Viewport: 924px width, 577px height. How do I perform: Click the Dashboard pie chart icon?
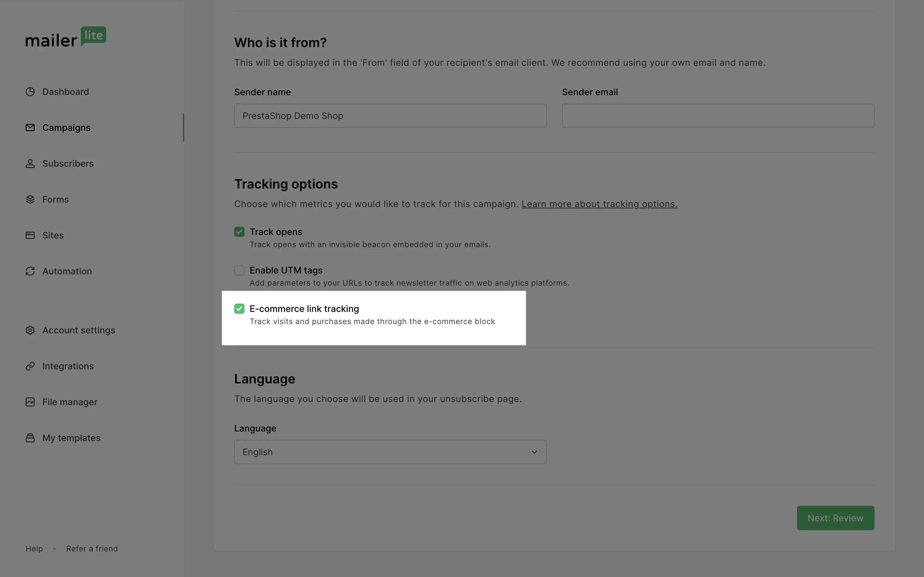pos(30,92)
